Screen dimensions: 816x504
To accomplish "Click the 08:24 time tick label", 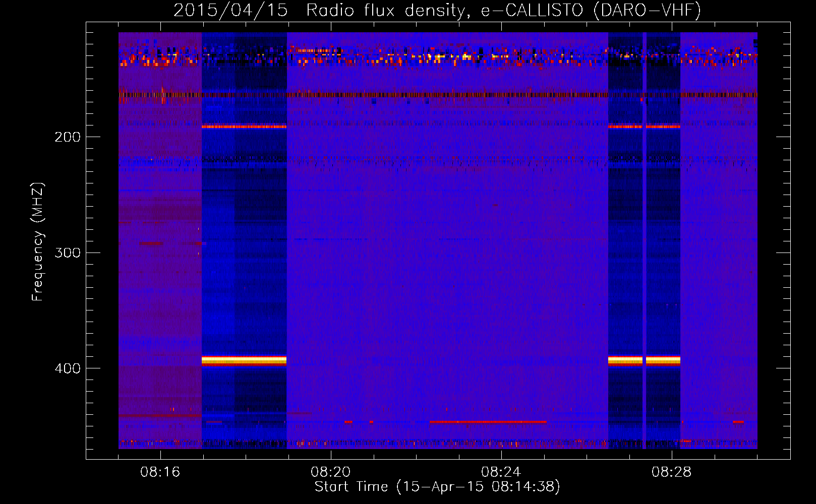I will click(x=501, y=472).
